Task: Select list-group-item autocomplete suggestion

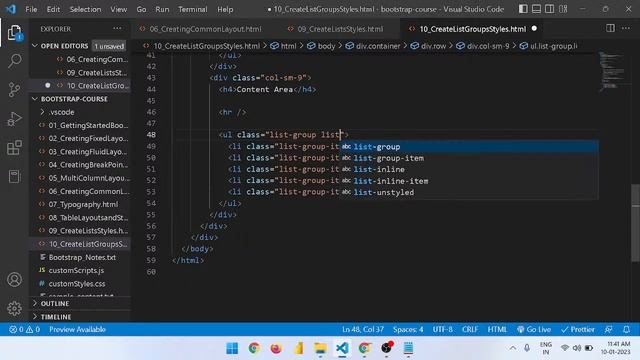Action: [469, 158]
